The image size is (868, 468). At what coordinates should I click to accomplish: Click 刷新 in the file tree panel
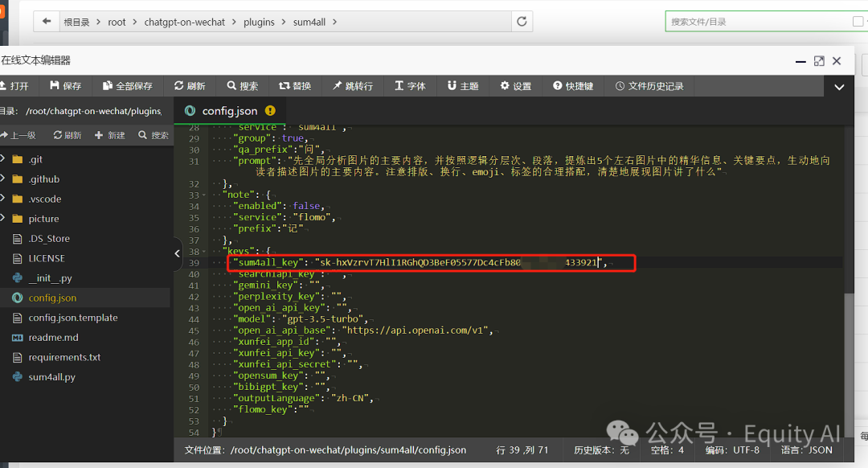[68, 135]
